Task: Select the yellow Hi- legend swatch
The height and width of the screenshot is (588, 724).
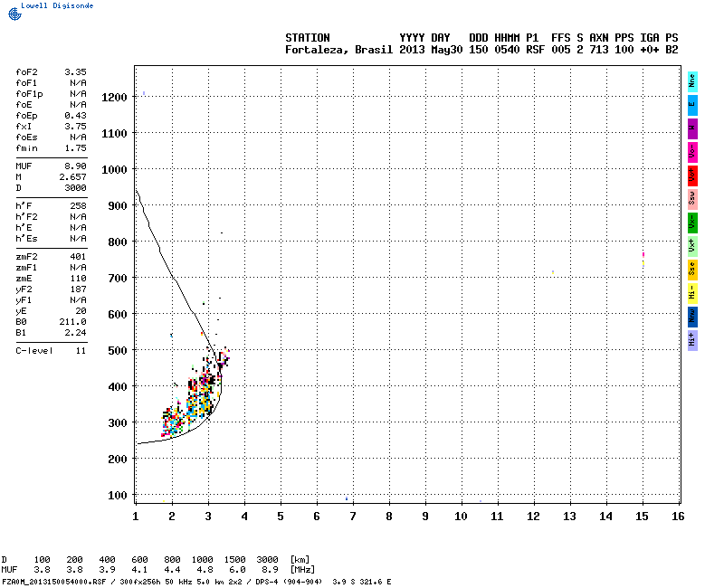Action: click(692, 293)
